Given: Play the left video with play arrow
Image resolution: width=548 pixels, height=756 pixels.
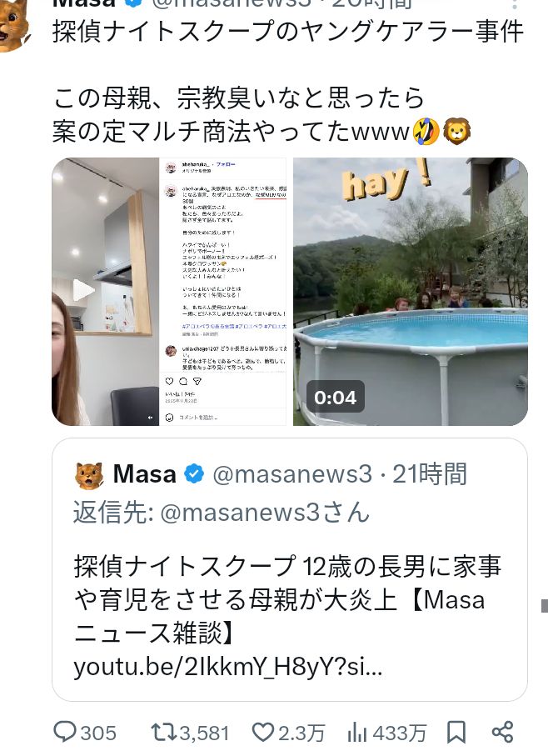Looking at the screenshot, I should [82, 290].
